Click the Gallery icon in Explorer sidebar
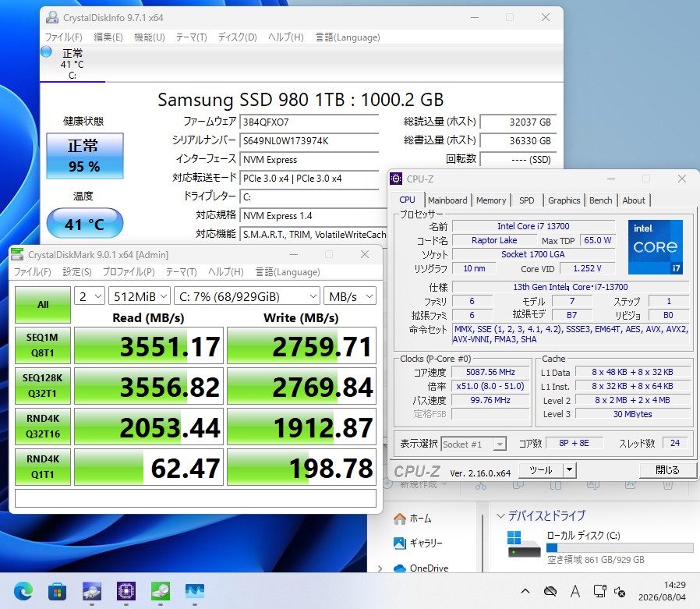Screen dimensions: 700x609 (x=400, y=543)
